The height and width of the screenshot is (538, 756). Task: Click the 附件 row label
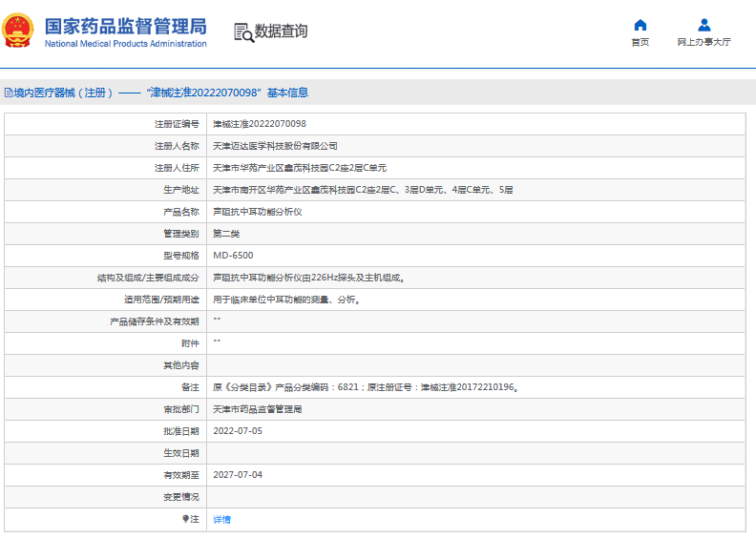tap(190, 343)
